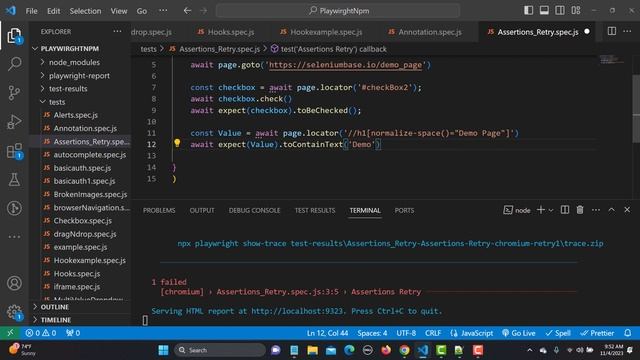Screen dimensions: 640x360
Task: Open Firefox from the taskbar
Action: pos(386,350)
